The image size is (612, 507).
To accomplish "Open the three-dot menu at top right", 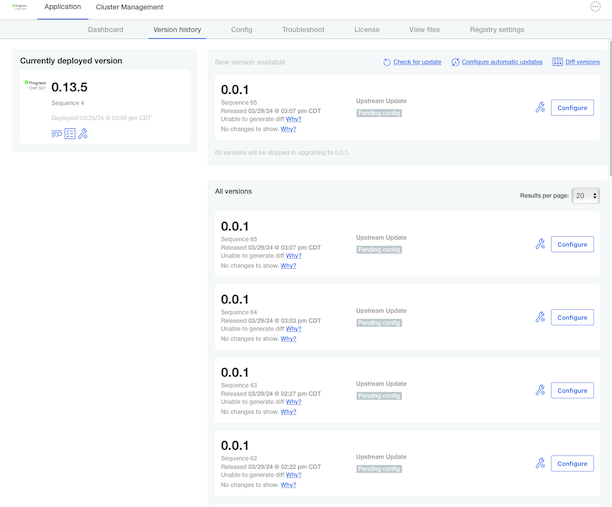I will (x=596, y=7).
